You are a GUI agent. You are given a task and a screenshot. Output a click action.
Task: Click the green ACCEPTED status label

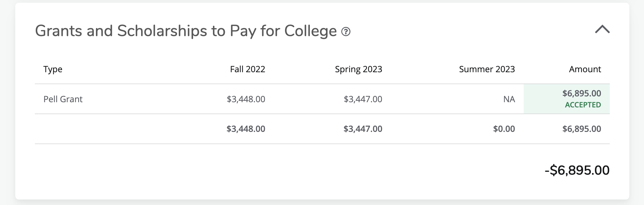583,105
